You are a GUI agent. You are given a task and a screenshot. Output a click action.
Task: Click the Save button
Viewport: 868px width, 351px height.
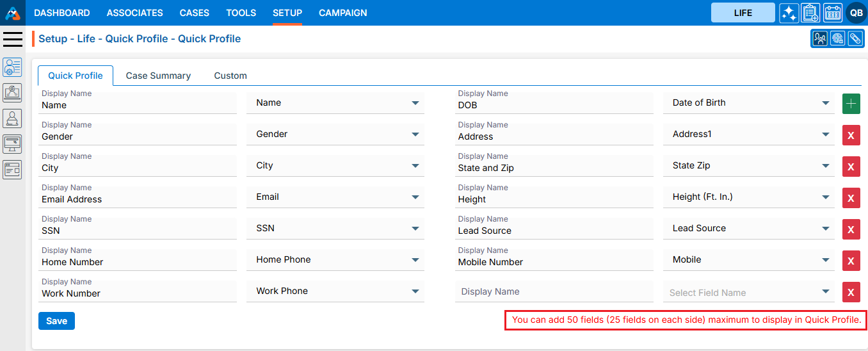[56, 321]
